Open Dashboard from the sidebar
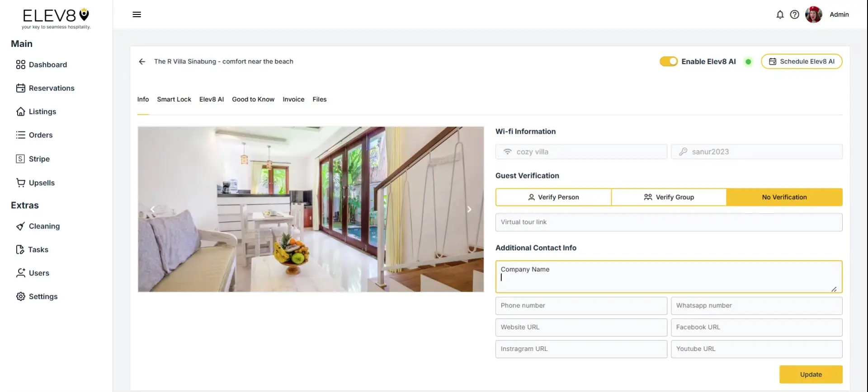This screenshot has height=392, width=868. [x=48, y=65]
